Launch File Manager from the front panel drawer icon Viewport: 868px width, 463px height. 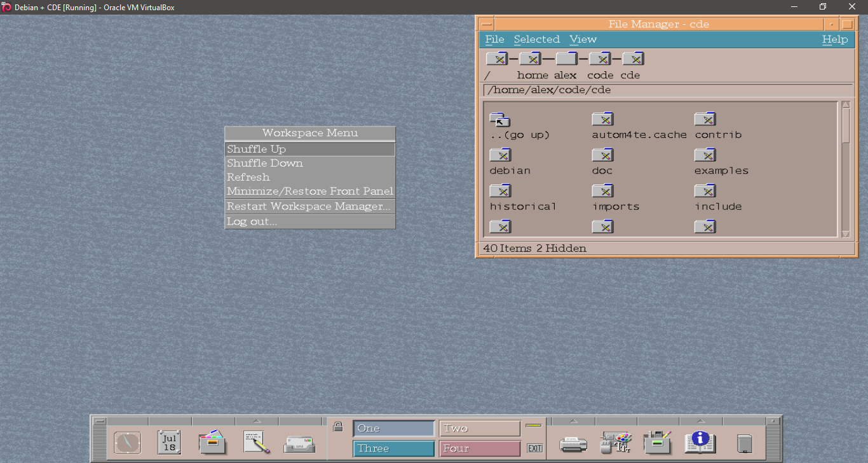212,442
